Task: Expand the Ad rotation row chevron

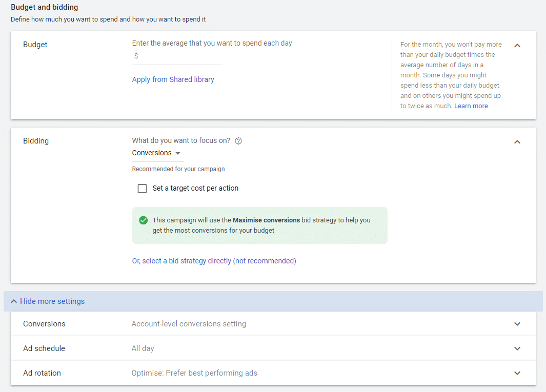Action: 517,373
